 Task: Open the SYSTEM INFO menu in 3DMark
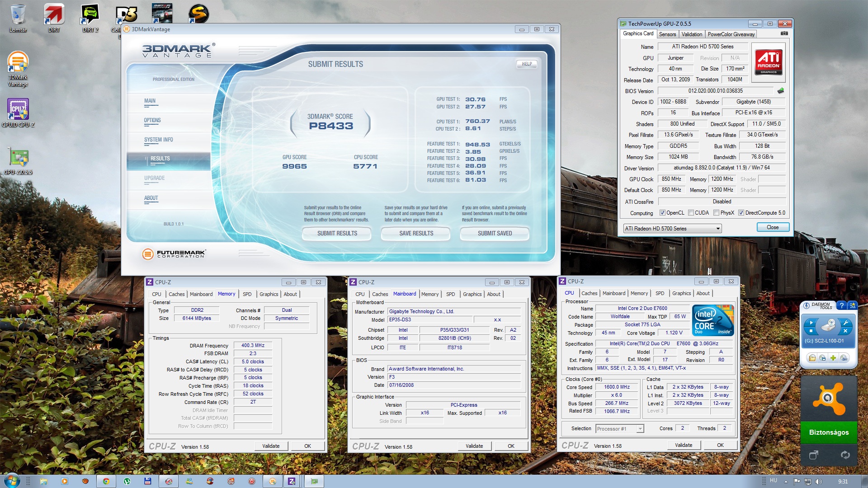click(x=158, y=140)
